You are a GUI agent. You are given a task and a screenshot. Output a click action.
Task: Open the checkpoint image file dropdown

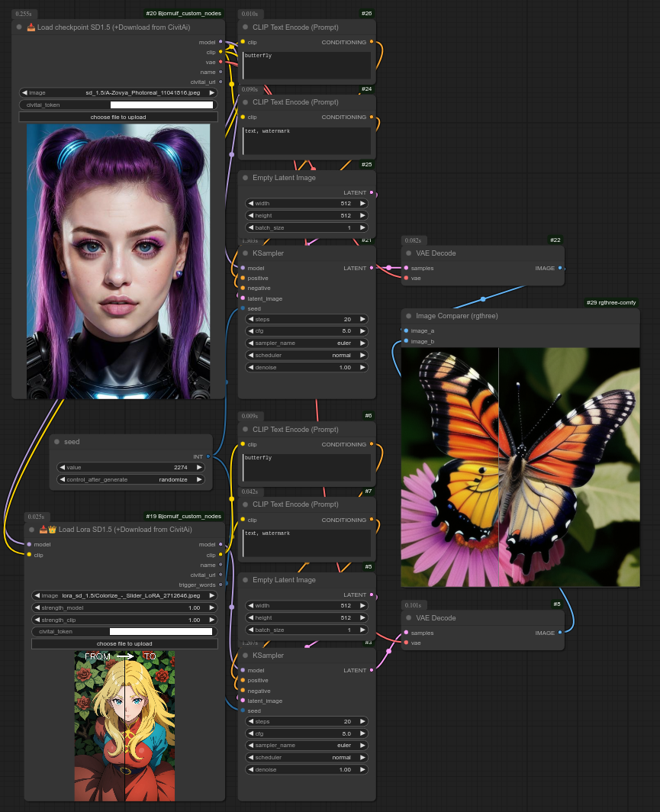(x=118, y=92)
